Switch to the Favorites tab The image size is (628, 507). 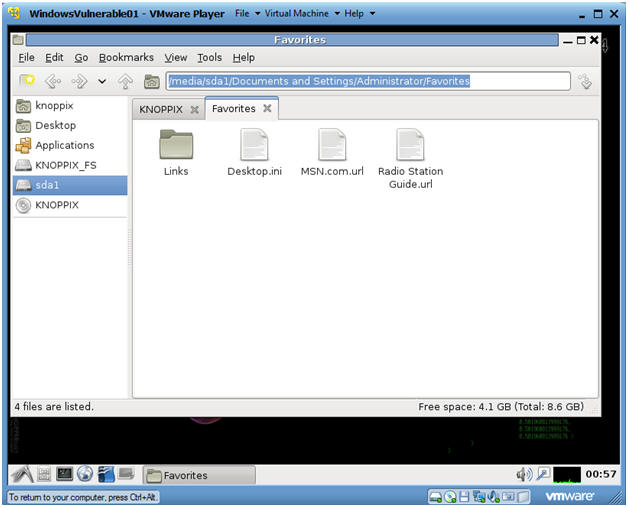233,109
